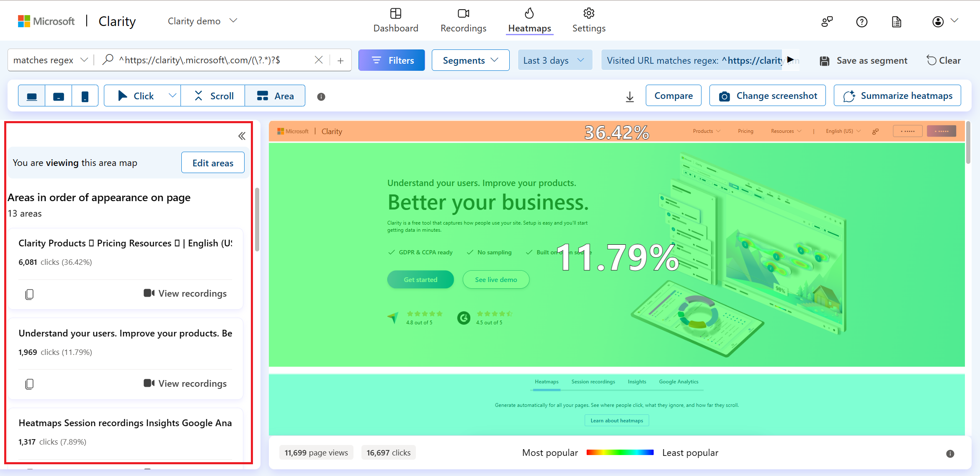This screenshot has width=980, height=476.
Task: Add another URL filter with plus icon
Action: pos(340,61)
